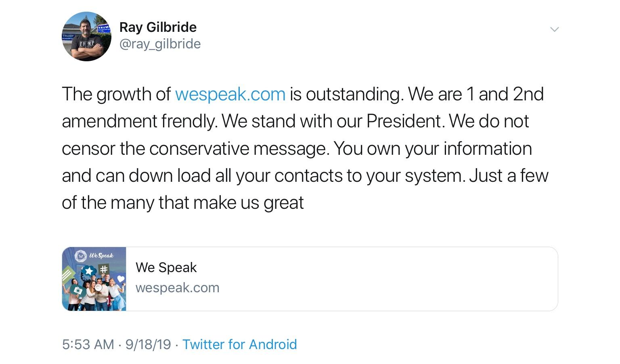Click the 5:53 AM timestamp
Viewport: 620px width, 364px height.
[88, 344]
